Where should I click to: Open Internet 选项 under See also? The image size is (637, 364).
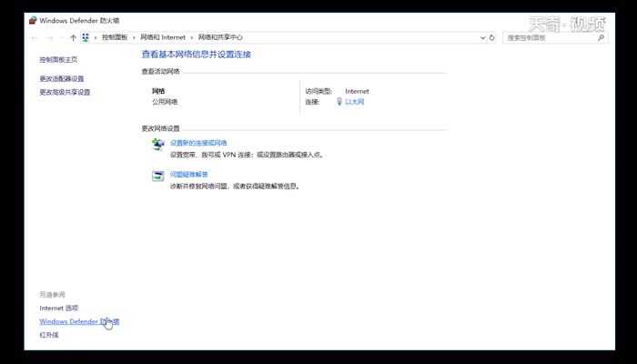tap(58, 308)
